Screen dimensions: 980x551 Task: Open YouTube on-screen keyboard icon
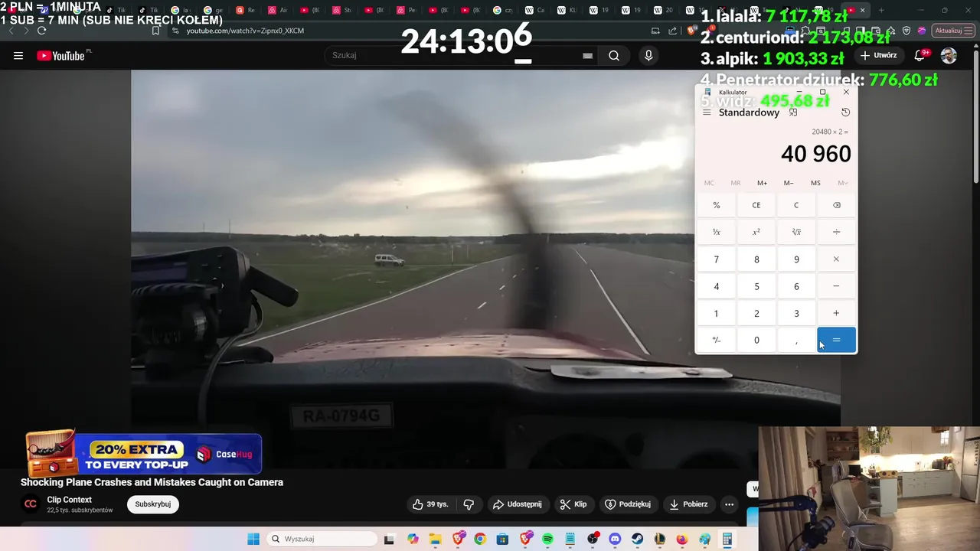point(587,55)
